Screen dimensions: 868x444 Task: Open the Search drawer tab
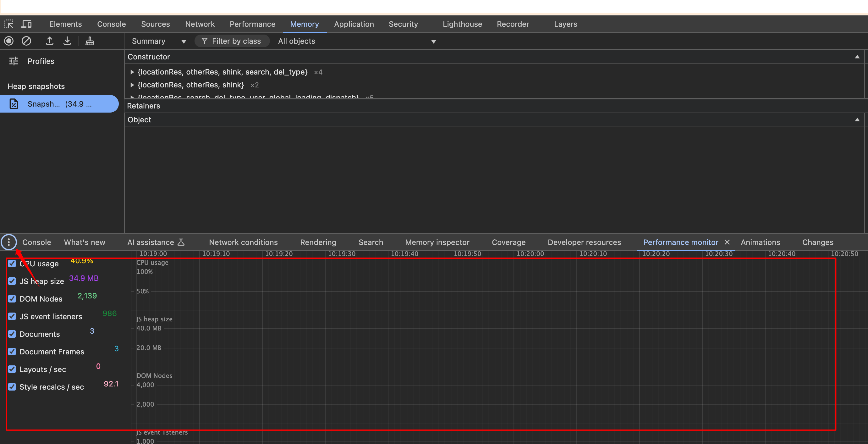pos(371,242)
